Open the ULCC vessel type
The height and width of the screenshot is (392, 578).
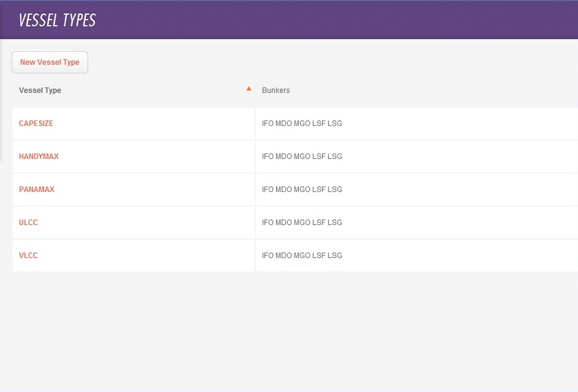pyautogui.click(x=28, y=223)
